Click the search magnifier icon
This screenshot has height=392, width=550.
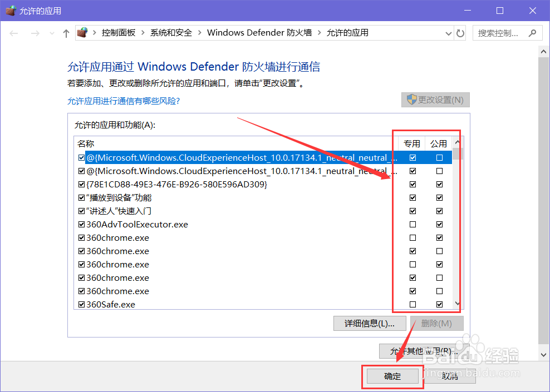click(532, 33)
